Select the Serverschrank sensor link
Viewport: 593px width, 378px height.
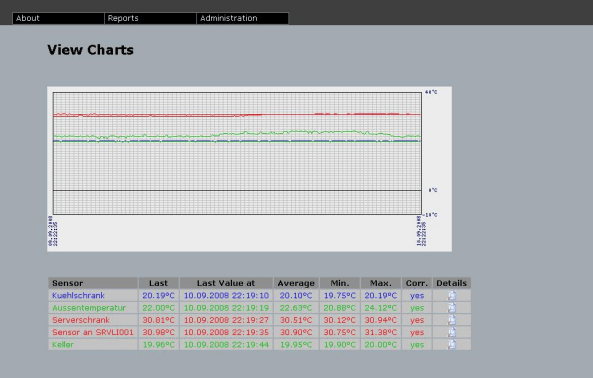(81, 320)
